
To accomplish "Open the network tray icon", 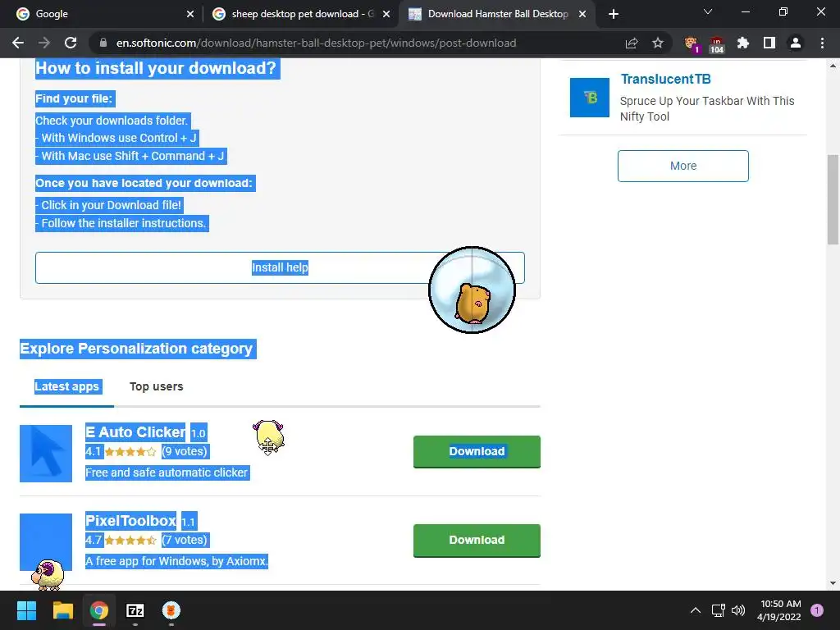I will click(718, 610).
